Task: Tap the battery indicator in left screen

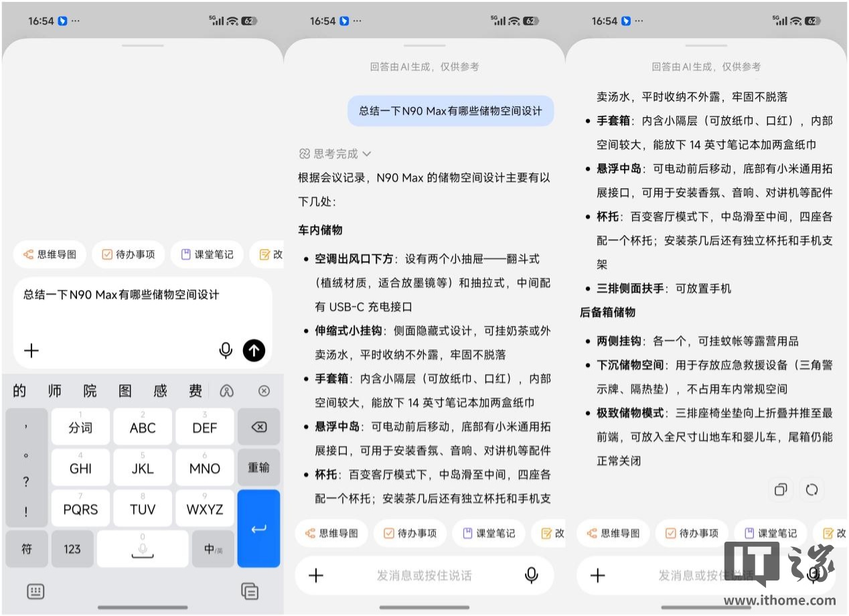Action: click(249, 21)
